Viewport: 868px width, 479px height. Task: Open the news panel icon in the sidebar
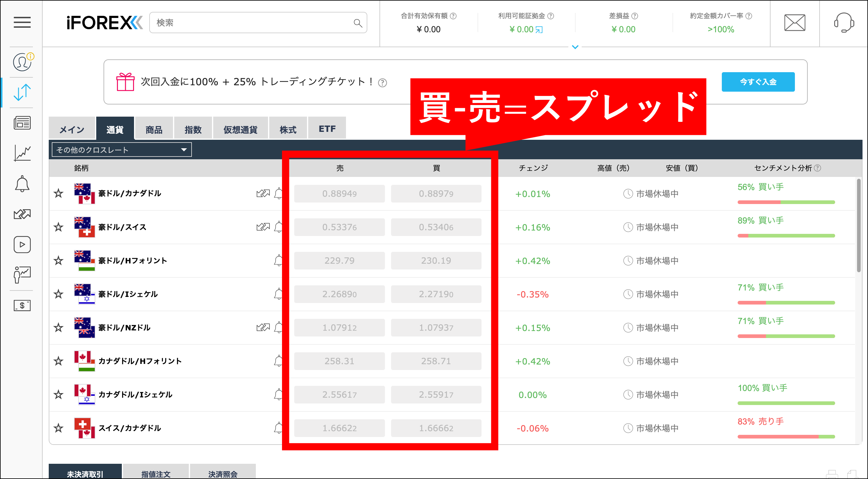(x=22, y=122)
